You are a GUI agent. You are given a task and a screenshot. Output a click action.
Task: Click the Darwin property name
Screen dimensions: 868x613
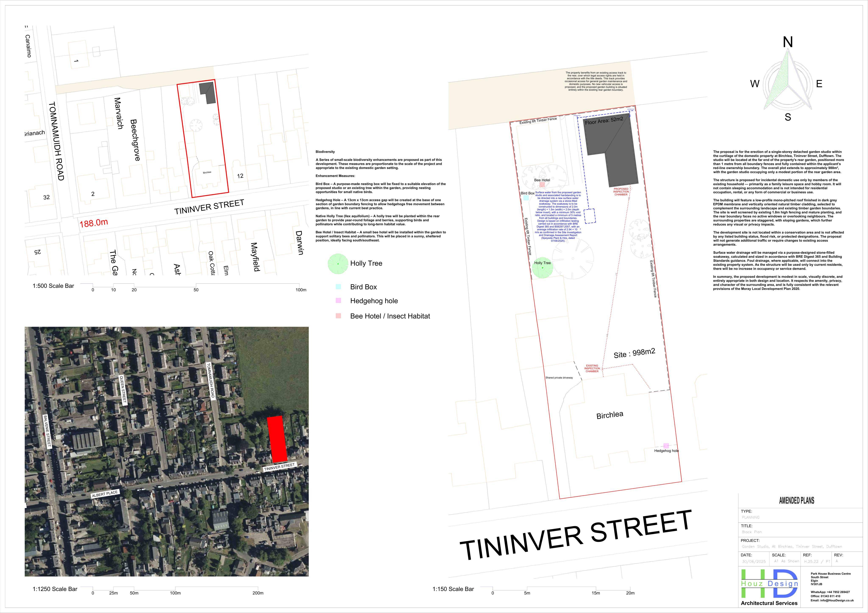[299, 243]
